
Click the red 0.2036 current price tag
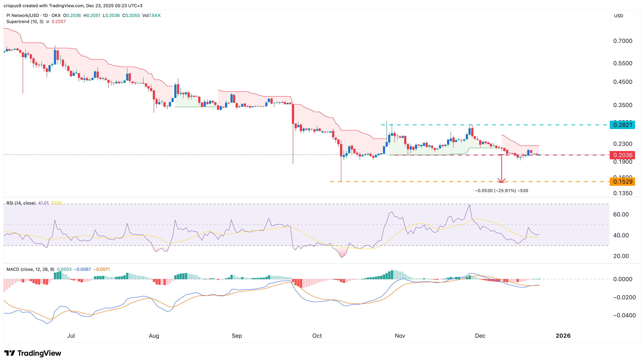623,155
